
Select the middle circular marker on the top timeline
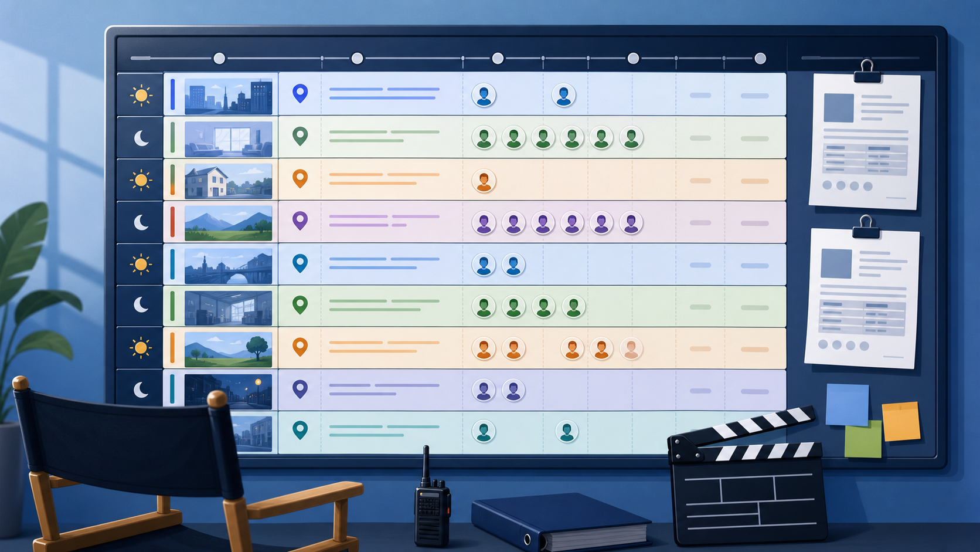498,58
